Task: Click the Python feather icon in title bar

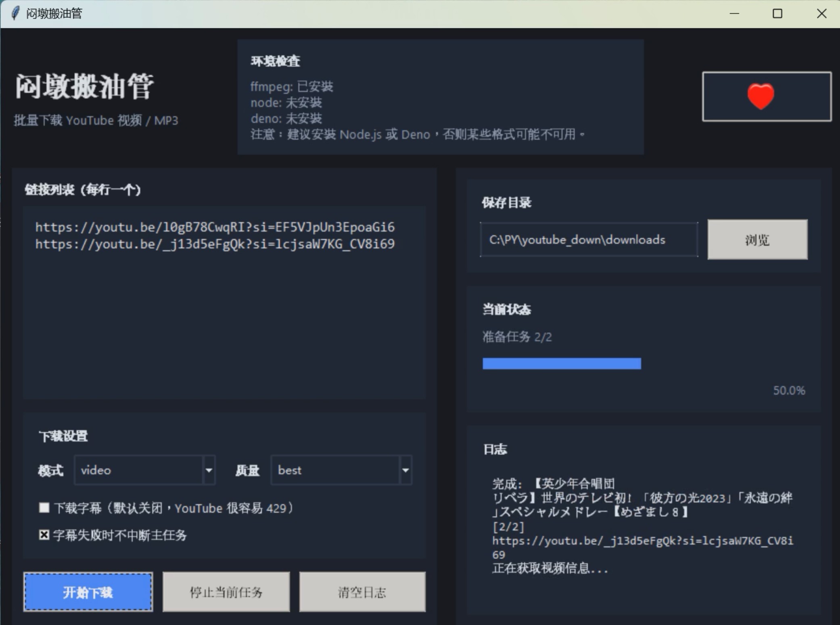Action: pyautogui.click(x=15, y=13)
